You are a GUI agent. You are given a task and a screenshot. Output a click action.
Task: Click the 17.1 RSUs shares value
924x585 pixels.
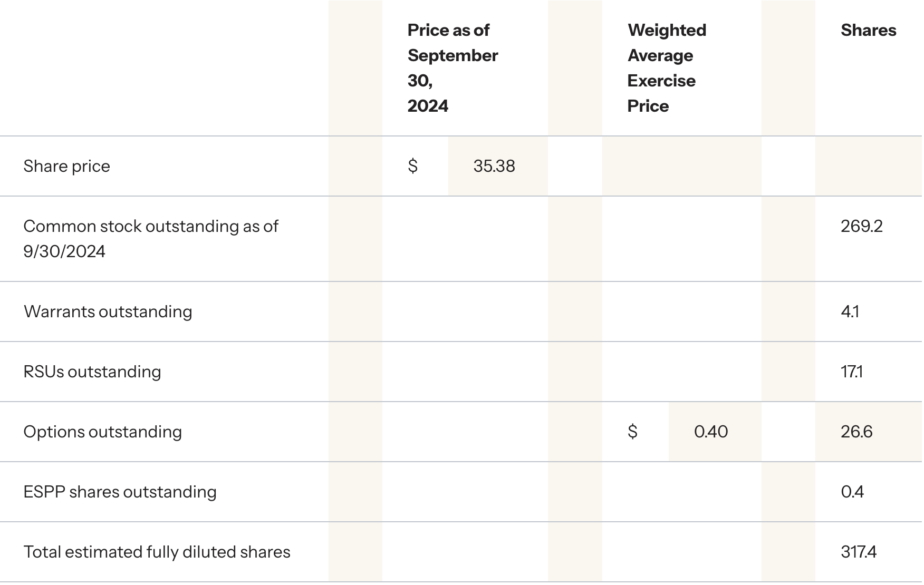point(851,372)
